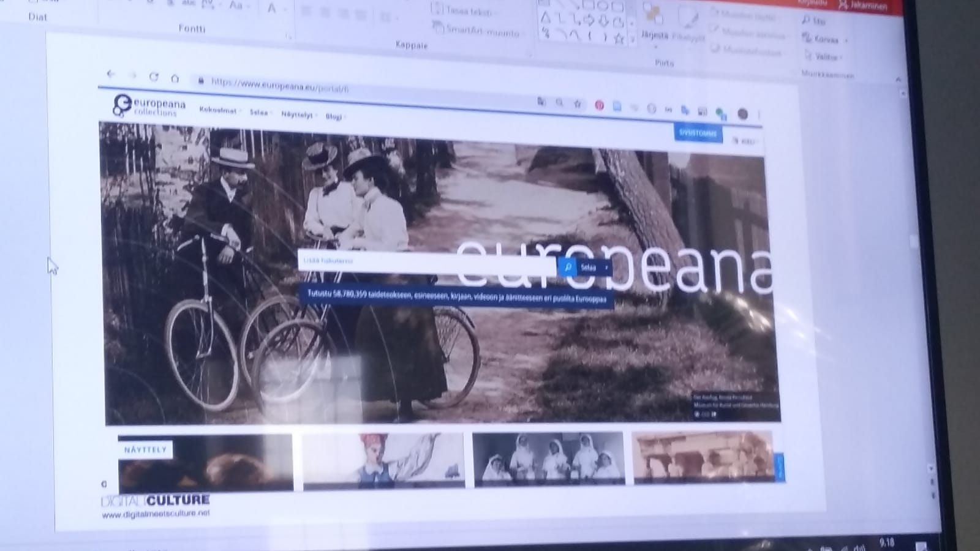Click the font color A button

coord(271,9)
